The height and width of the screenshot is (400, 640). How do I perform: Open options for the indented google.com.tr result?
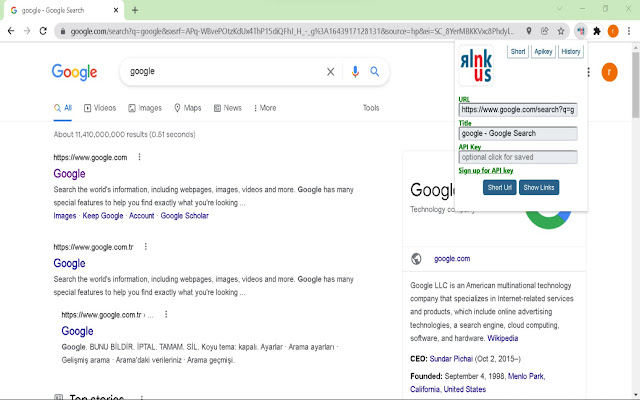(166, 314)
